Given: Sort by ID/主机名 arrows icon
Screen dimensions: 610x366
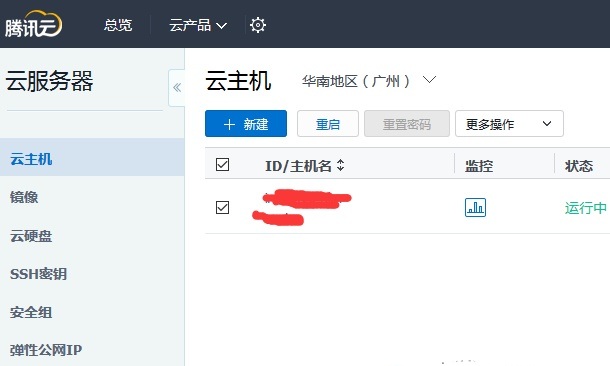Looking at the screenshot, I should [x=340, y=165].
